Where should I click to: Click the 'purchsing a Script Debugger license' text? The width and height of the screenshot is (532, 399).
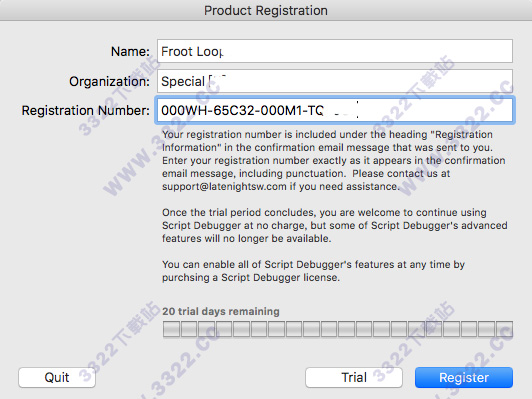point(251,278)
